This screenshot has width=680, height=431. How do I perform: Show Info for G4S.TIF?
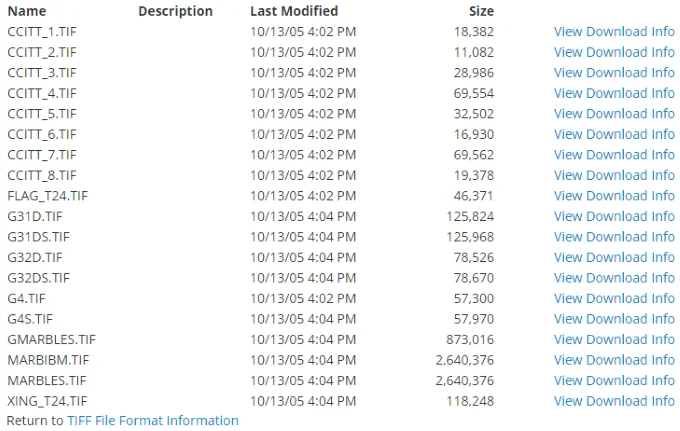(663, 319)
